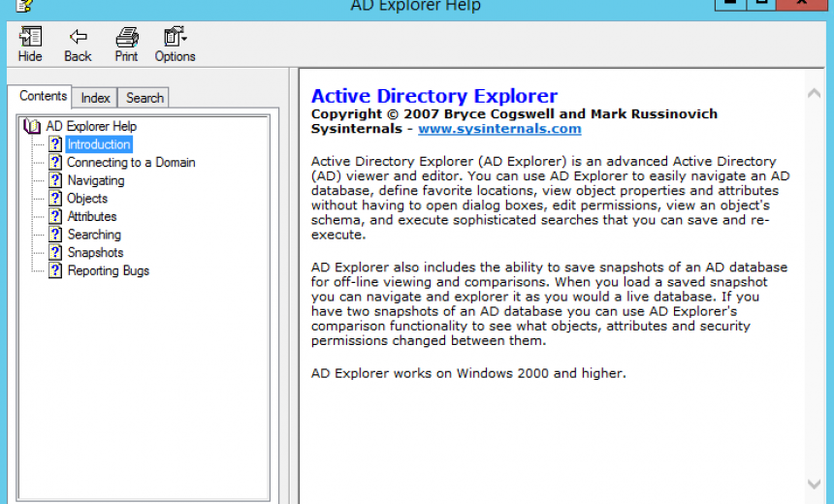Click the Connecting to a Domain topic icon
Screen dimensions: 834x504
click(55, 162)
